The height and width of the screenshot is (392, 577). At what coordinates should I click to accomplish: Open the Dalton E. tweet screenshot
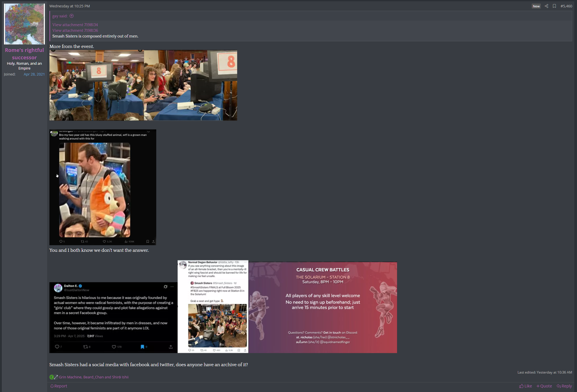(x=113, y=318)
